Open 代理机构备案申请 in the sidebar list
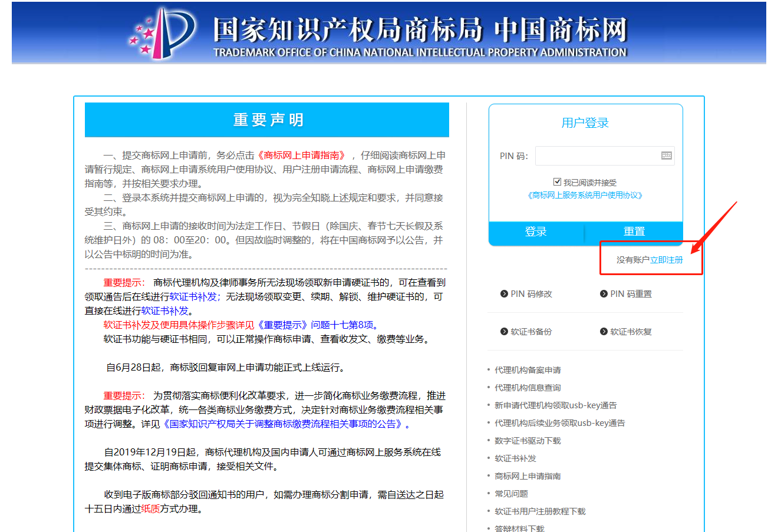The height and width of the screenshot is (532, 781). [x=528, y=370]
